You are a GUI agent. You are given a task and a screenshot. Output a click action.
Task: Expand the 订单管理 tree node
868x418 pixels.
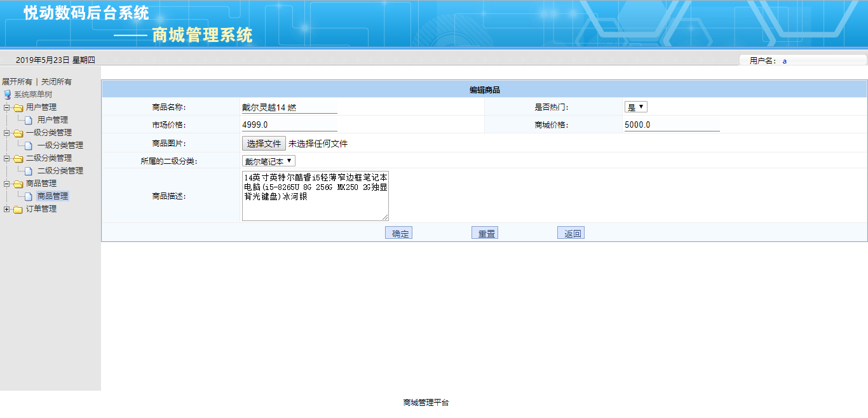(6, 209)
